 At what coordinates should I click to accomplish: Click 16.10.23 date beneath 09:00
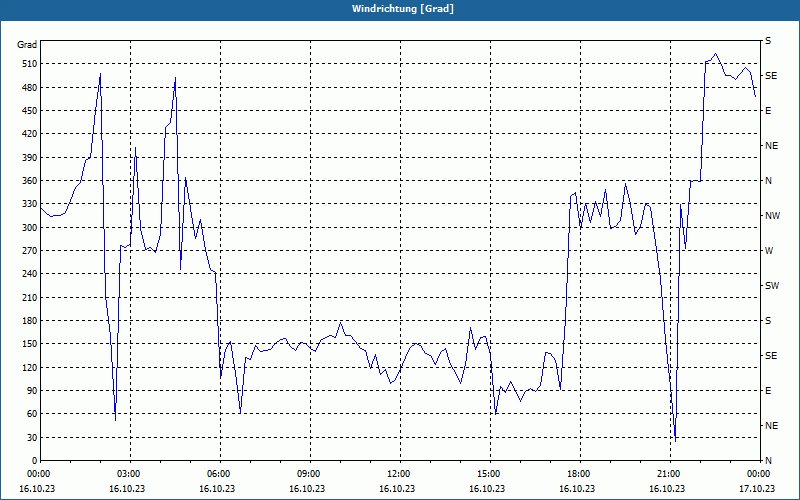click(307, 489)
